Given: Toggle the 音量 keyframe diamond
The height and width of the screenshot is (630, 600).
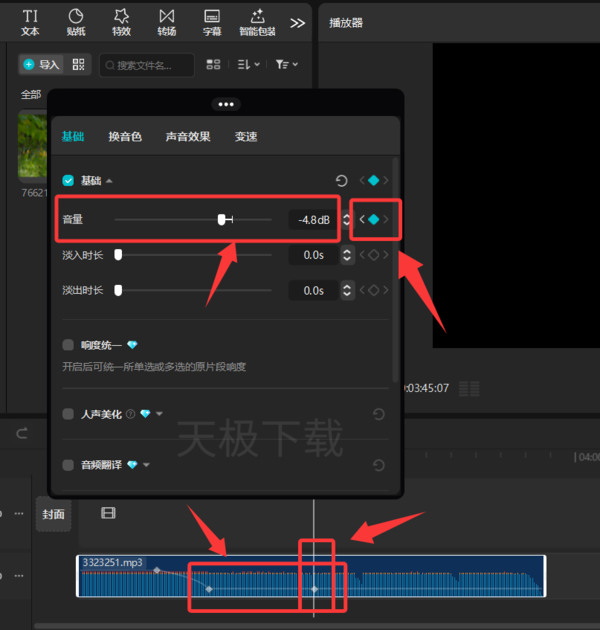Looking at the screenshot, I should [373, 219].
